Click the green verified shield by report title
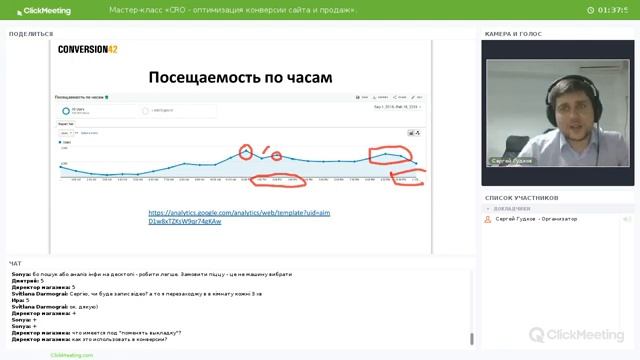 pos(107,98)
